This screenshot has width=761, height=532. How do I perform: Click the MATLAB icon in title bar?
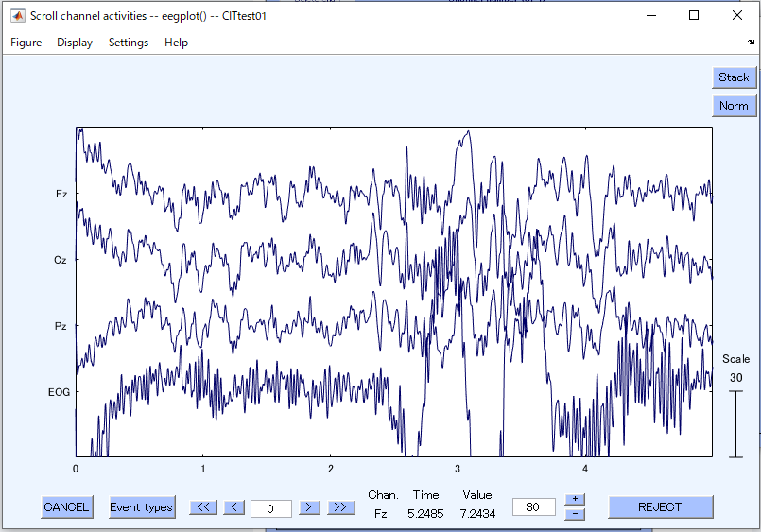tap(17, 15)
